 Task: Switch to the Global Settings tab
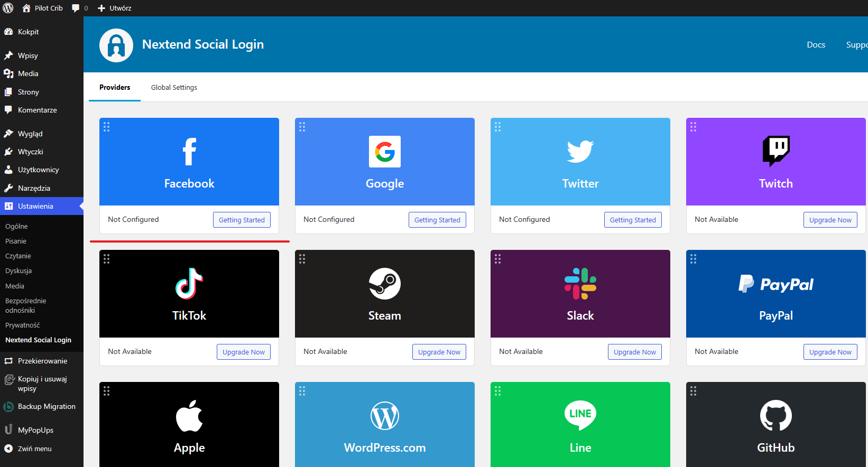[174, 87]
